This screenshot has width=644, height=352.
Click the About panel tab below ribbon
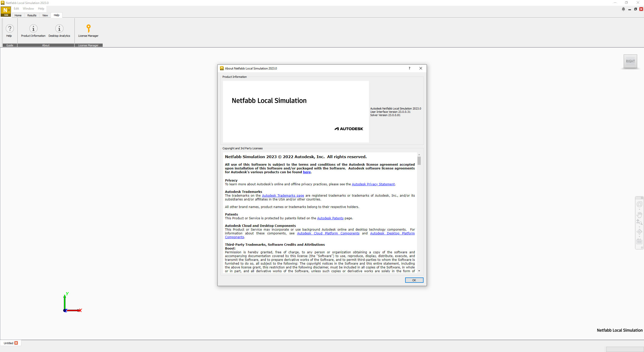45,45
